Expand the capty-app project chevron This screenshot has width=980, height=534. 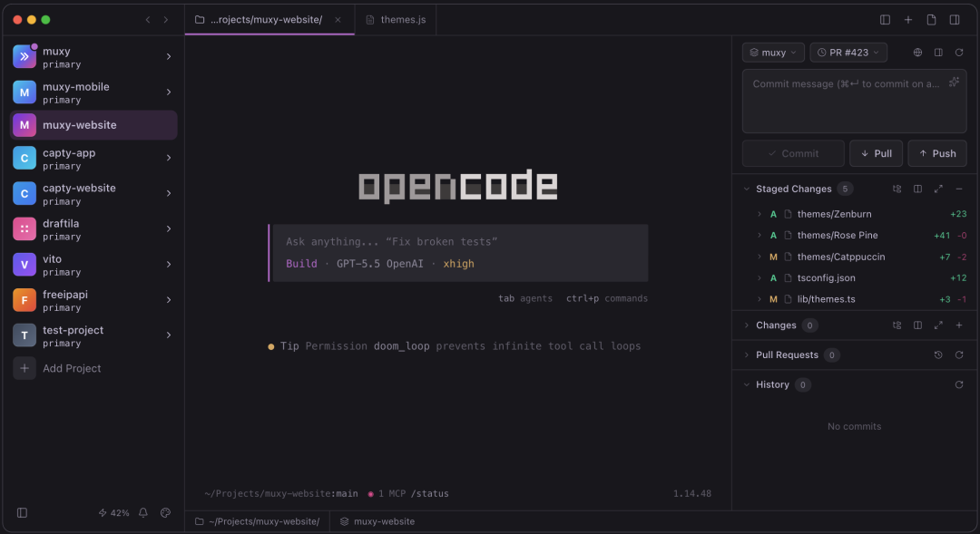coord(169,158)
